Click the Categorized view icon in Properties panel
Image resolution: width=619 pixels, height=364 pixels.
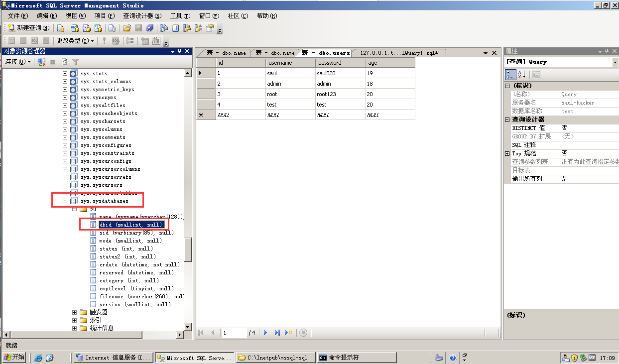click(510, 75)
